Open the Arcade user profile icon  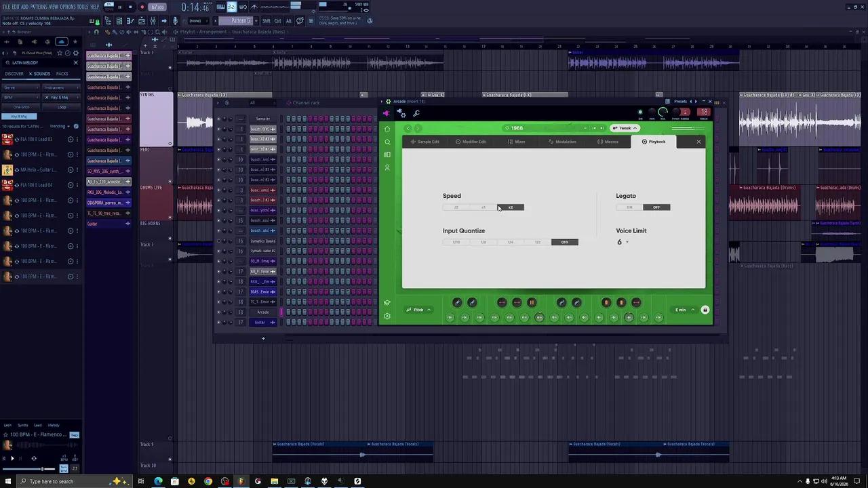coord(387,167)
